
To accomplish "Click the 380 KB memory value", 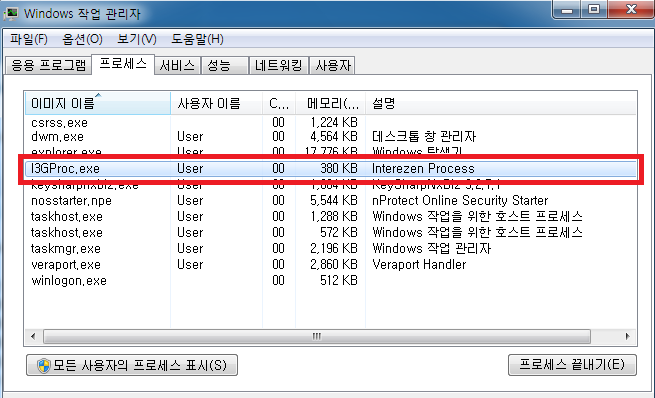I will 339,168.
